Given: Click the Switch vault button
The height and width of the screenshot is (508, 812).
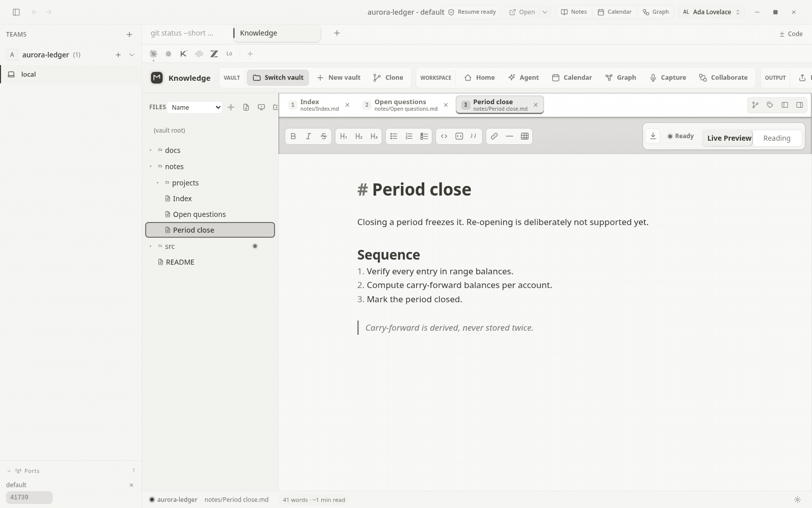Looking at the screenshot, I should click(278, 78).
